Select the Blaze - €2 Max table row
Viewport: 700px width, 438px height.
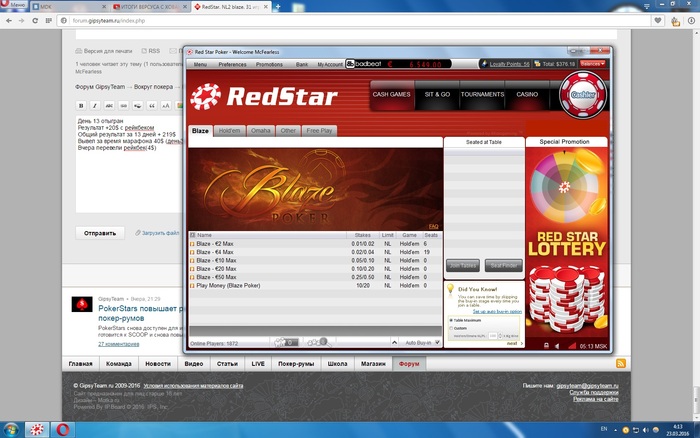click(x=315, y=244)
